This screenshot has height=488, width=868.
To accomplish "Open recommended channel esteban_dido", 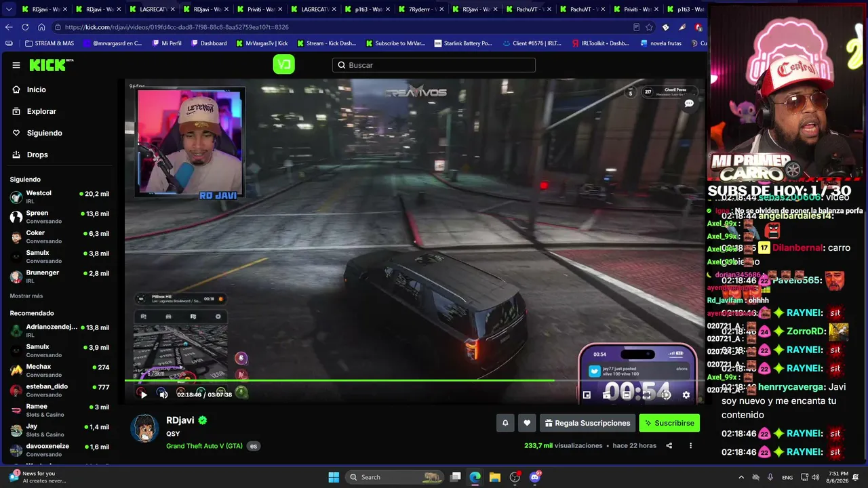I will pyautogui.click(x=60, y=390).
